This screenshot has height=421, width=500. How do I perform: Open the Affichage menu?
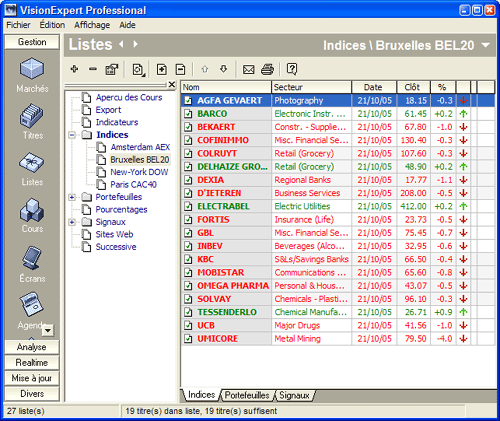tap(92, 25)
